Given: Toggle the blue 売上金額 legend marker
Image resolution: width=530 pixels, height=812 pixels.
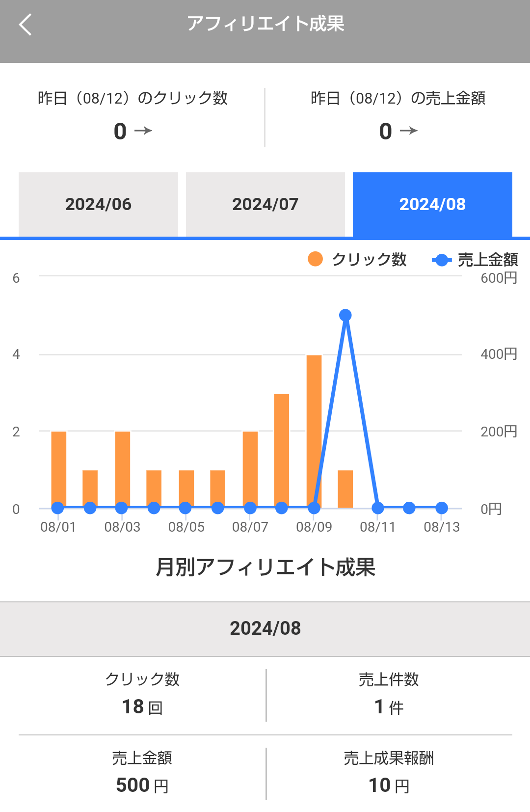Looking at the screenshot, I should tap(442, 260).
